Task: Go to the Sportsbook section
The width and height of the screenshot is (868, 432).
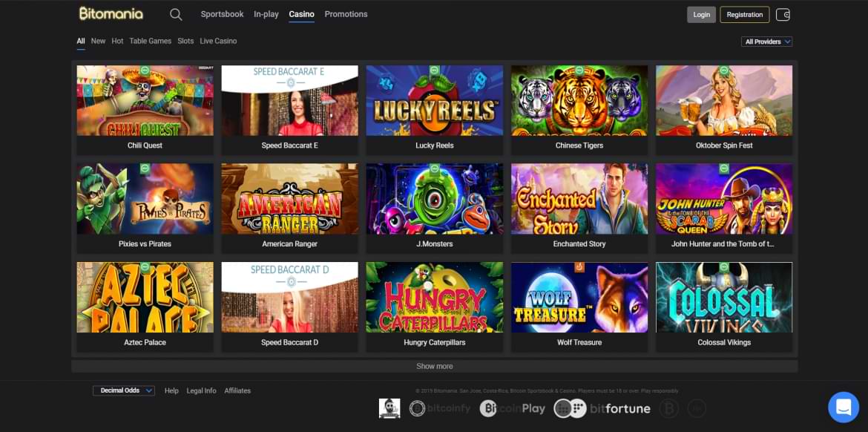Action: pos(222,14)
